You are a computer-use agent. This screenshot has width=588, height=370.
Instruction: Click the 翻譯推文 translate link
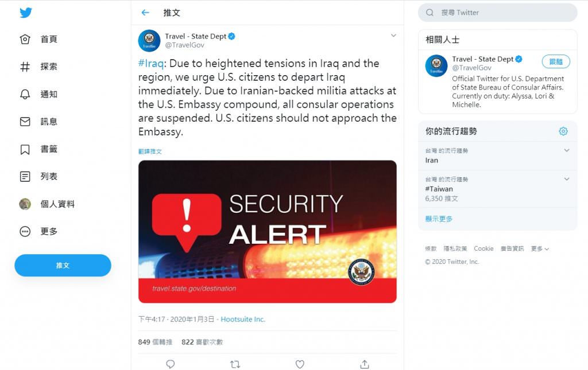tap(150, 151)
